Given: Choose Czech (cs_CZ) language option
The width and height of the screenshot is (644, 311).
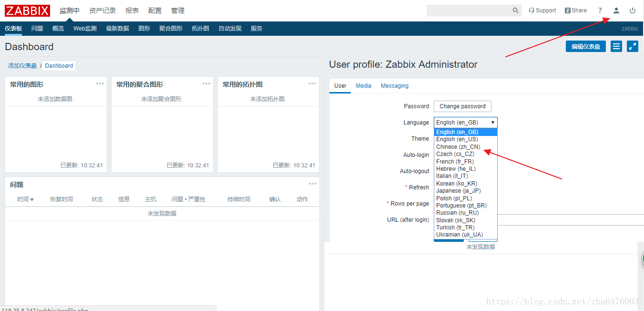Looking at the screenshot, I should pos(465,154).
